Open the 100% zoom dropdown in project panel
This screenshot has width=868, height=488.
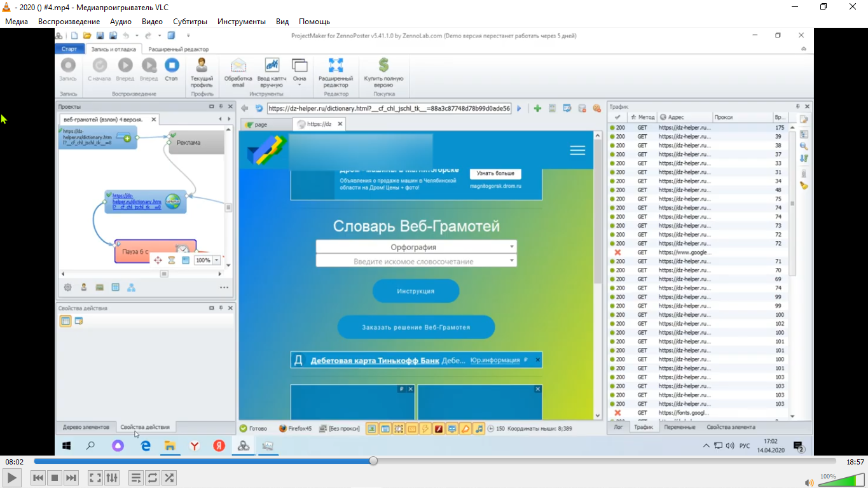(217, 260)
